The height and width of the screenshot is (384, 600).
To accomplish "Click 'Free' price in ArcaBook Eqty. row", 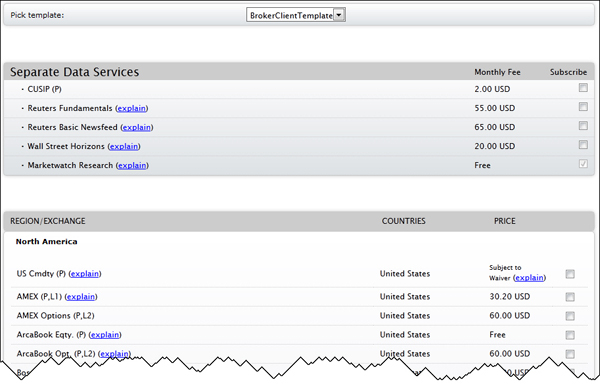I will (497, 335).
